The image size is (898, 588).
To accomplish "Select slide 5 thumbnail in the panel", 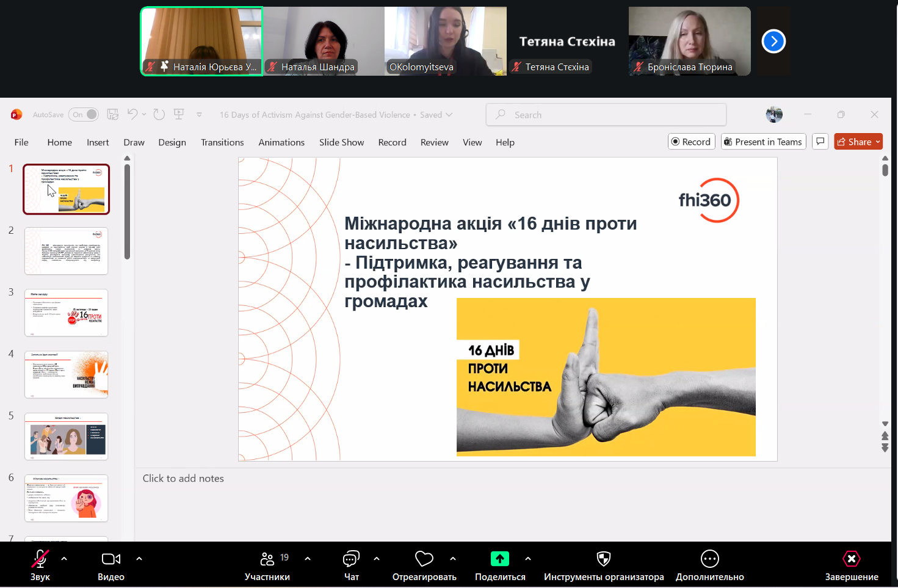I will coord(67,437).
